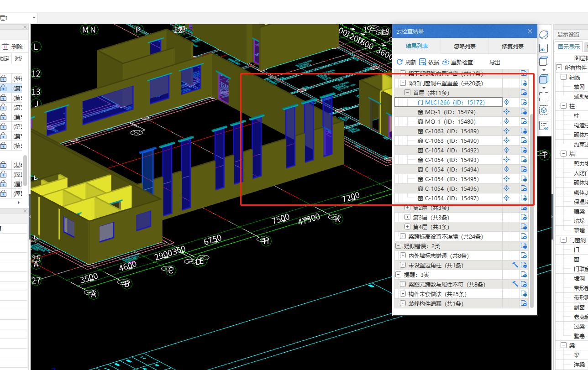Locate window C-1054 ID 15494 in model
This screenshot has width=588, height=370.
(x=506, y=169)
